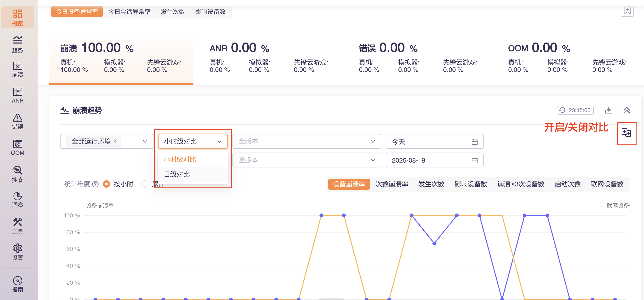Toggle the 小时级对比 comparison dropdown
This screenshot has height=300, width=644.
193,141
